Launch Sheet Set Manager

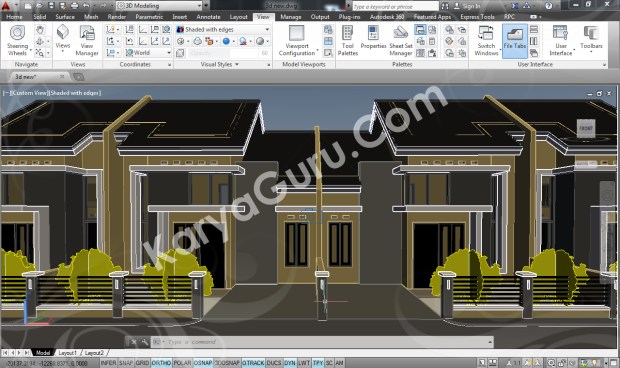pyautogui.click(x=401, y=41)
